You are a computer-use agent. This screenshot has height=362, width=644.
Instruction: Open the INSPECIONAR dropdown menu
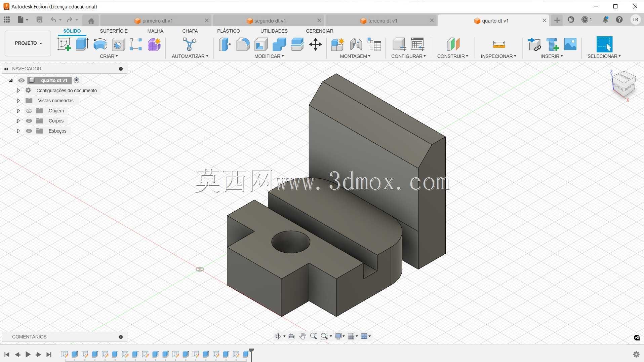pos(498,56)
